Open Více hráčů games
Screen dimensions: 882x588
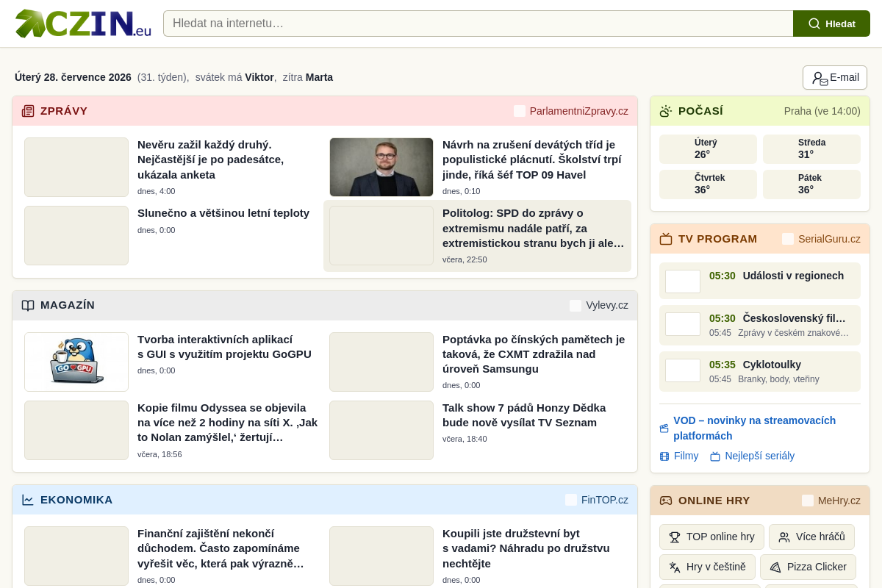click(811, 537)
